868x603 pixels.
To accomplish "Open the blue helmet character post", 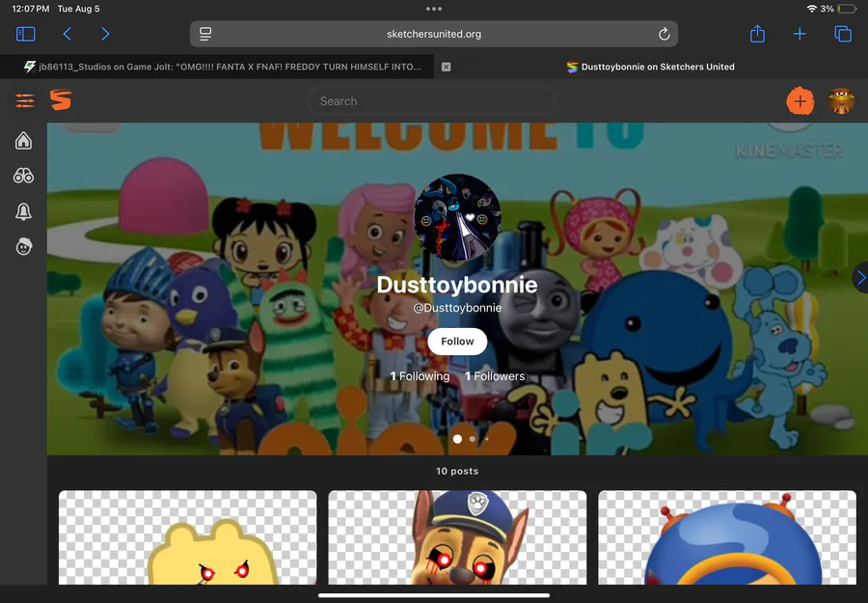I will coord(727,537).
